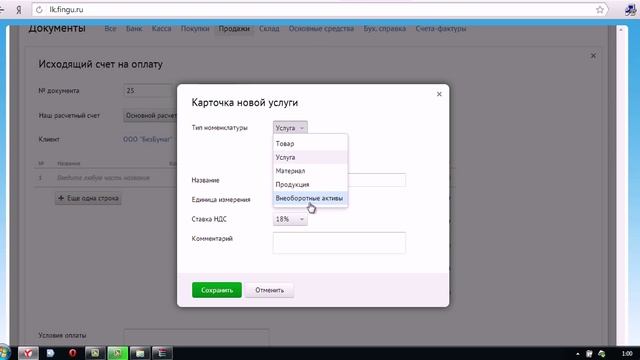Image resolution: width=640 pixels, height=360 pixels.
Task: Select Продукция in the dropdown list
Action: tap(310, 184)
